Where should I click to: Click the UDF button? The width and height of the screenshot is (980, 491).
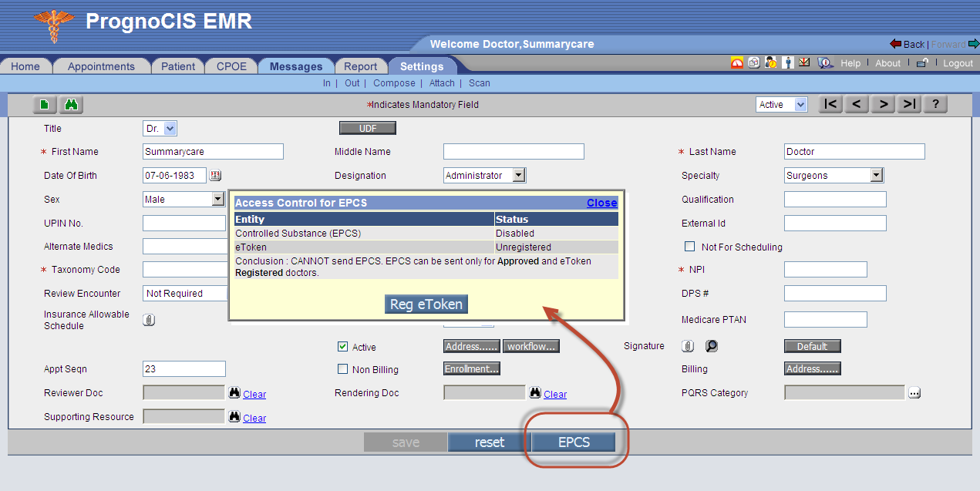click(368, 129)
